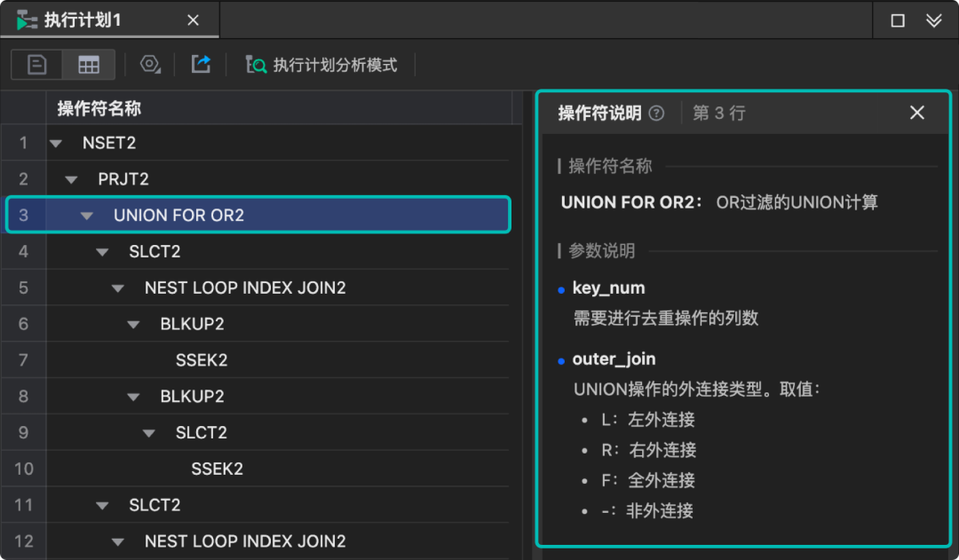Collapse NEST LOOP INDEX JOIN2 in row 5

[x=118, y=288]
